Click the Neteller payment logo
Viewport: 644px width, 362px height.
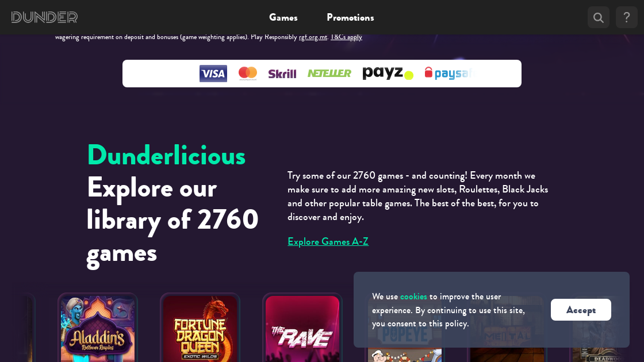click(329, 74)
